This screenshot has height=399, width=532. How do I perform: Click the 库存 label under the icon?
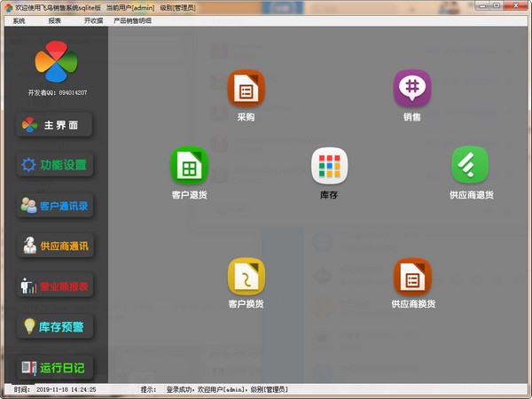[x=329, y=195]
